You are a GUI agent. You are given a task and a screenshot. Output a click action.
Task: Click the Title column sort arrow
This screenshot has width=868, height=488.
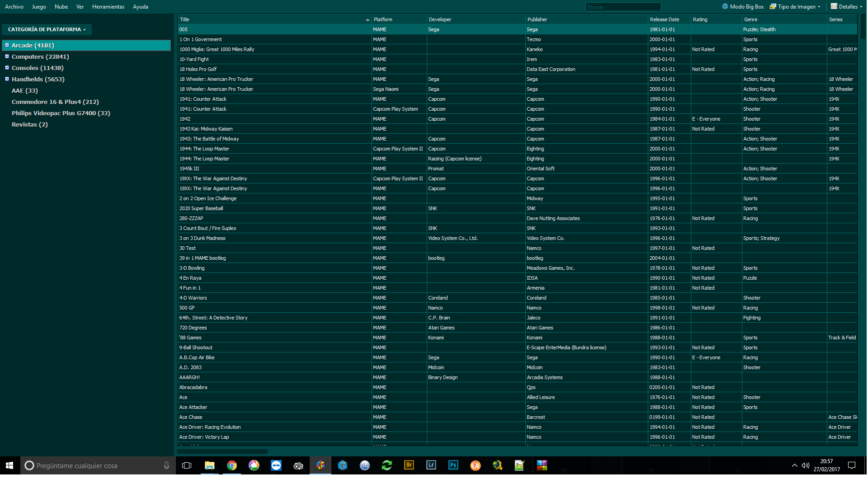click(x=368, y=20)
